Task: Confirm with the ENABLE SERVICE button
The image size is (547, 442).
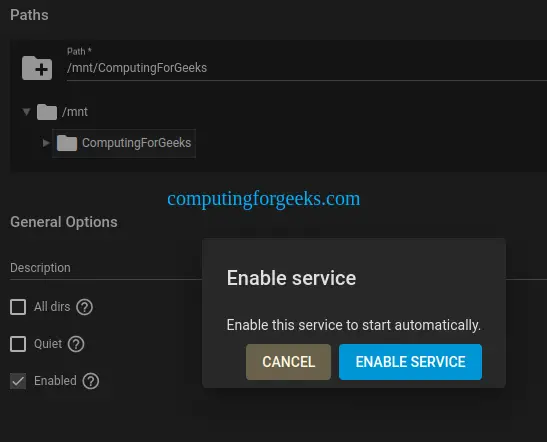Action: pyautogui.click(x=410, y=362)
